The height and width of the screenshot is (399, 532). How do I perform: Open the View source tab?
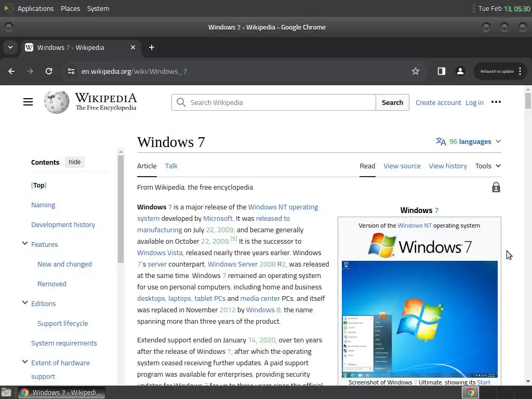tap(402, 166)
